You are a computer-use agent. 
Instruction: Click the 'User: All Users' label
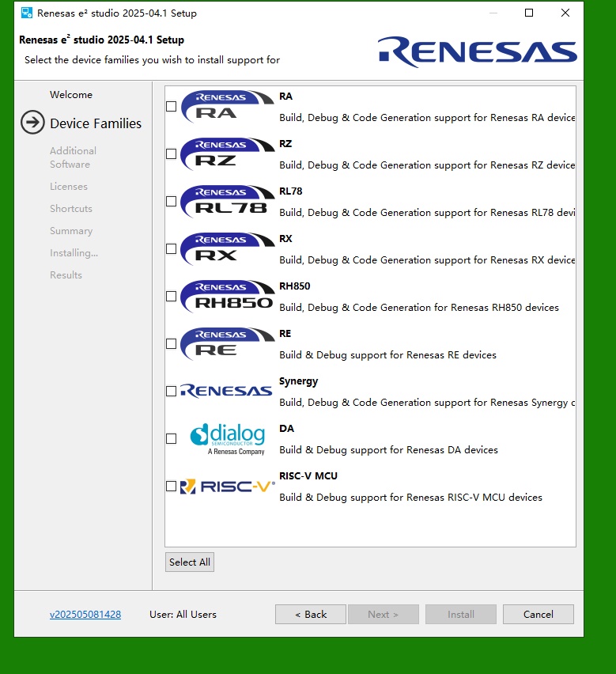[183, 614]
